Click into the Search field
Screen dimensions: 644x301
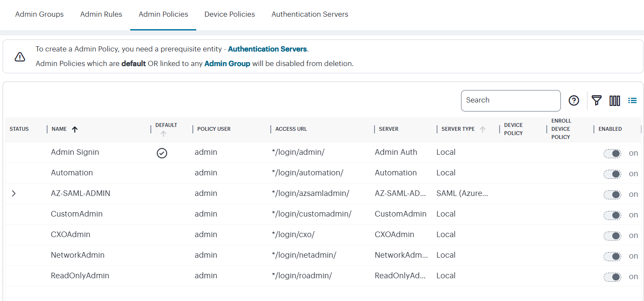(x=510, y=100)
